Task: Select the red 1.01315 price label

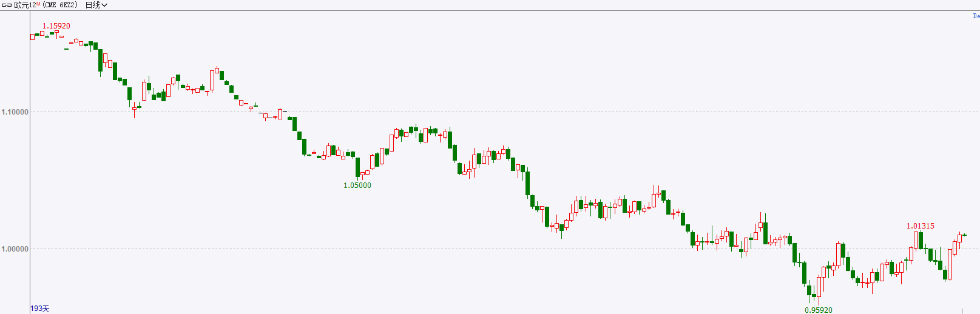Action: [x=921, y=226]
